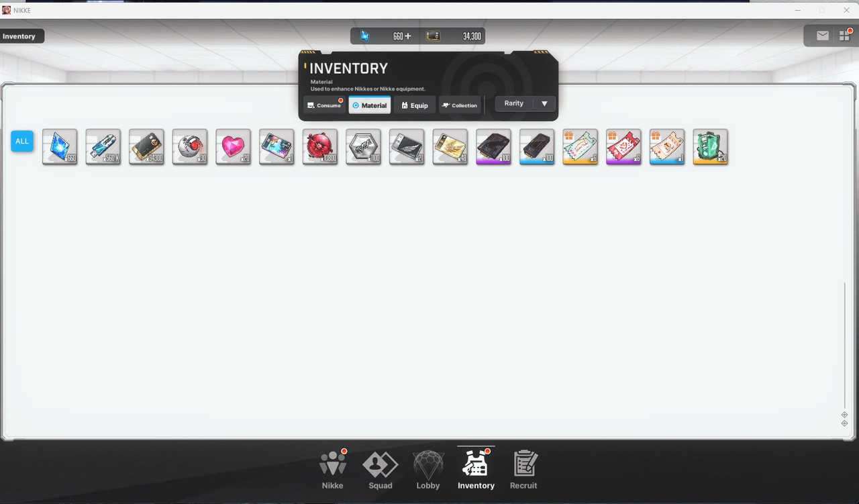The height and width of the screenshot is (504, 859).
Task: Select the gold wing ticket x48
Action: (x=450, y=147)
